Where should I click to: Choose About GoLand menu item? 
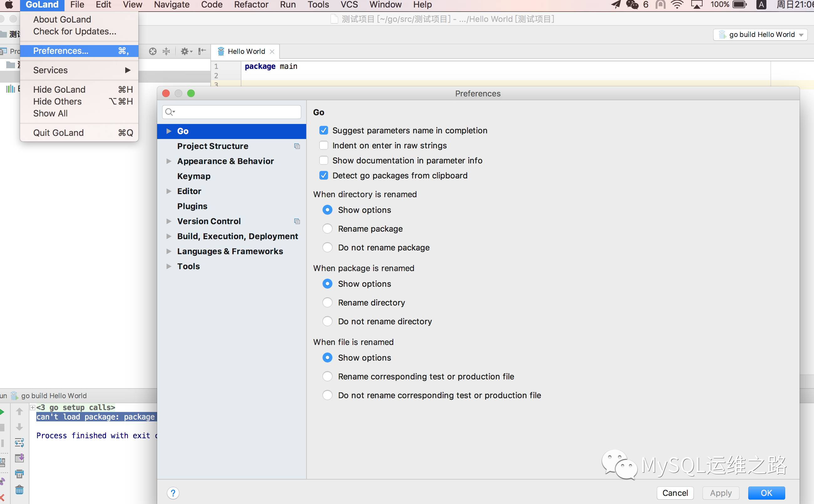79,20
